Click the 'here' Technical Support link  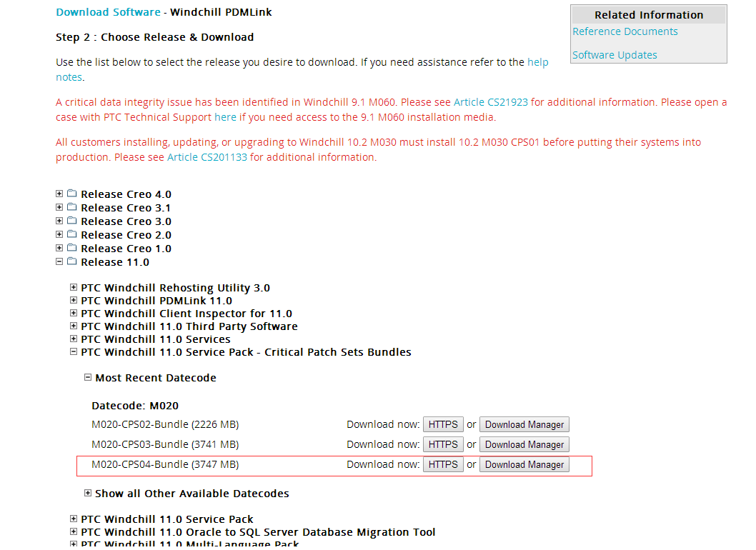tap(225, 117)
